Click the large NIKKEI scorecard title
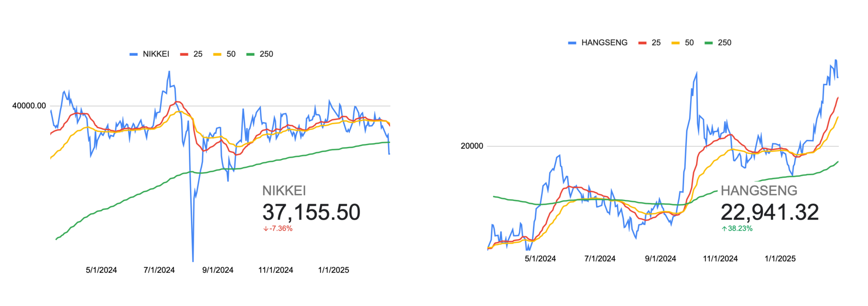 pos(284,191)
